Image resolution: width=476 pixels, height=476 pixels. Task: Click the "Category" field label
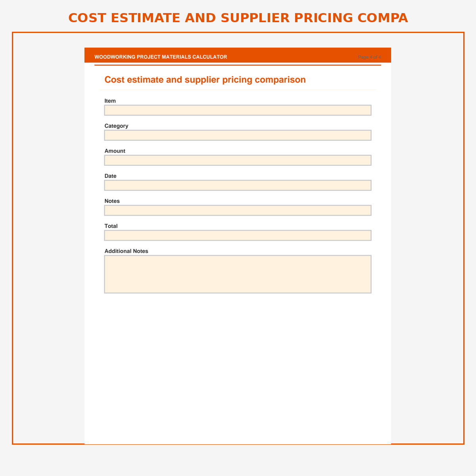pos(116,126)
